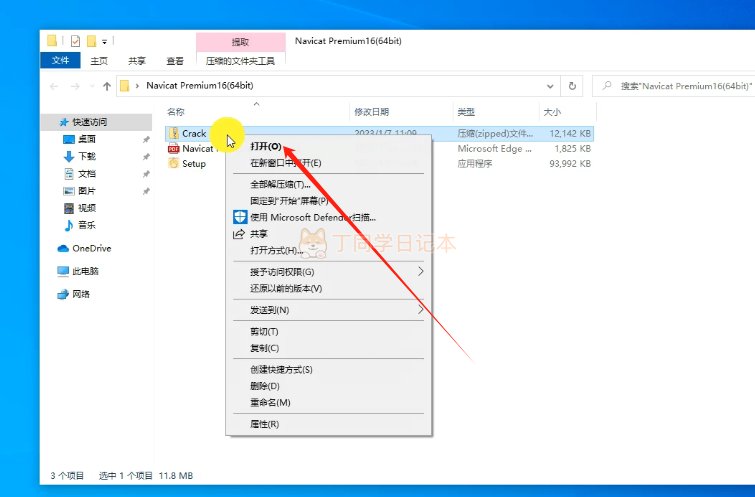Sort by the 大小 column header
The height and width of the screenshot is (497, 755).
pos(552,112)
